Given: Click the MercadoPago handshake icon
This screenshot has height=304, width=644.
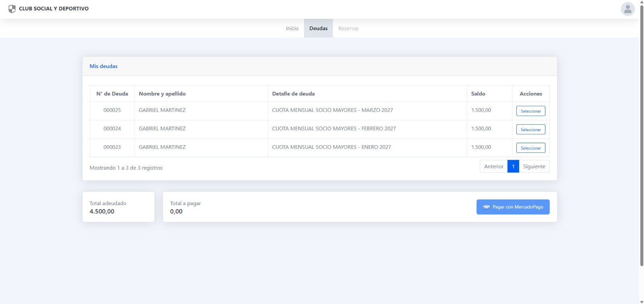Looking at the screenshot, I should click(486, 207).
